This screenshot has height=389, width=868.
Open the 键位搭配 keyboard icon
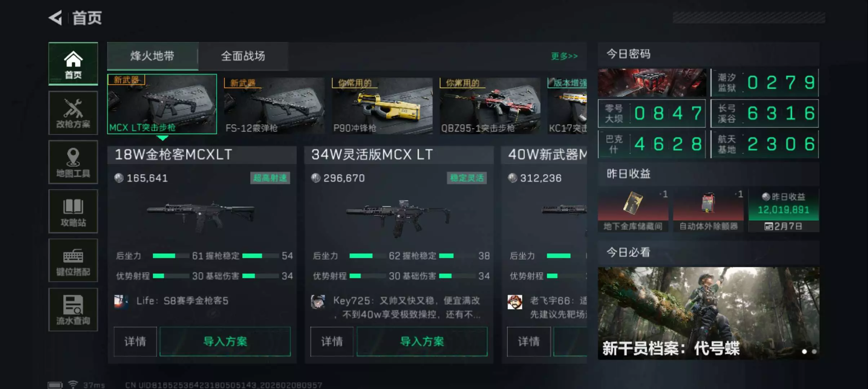73,260
